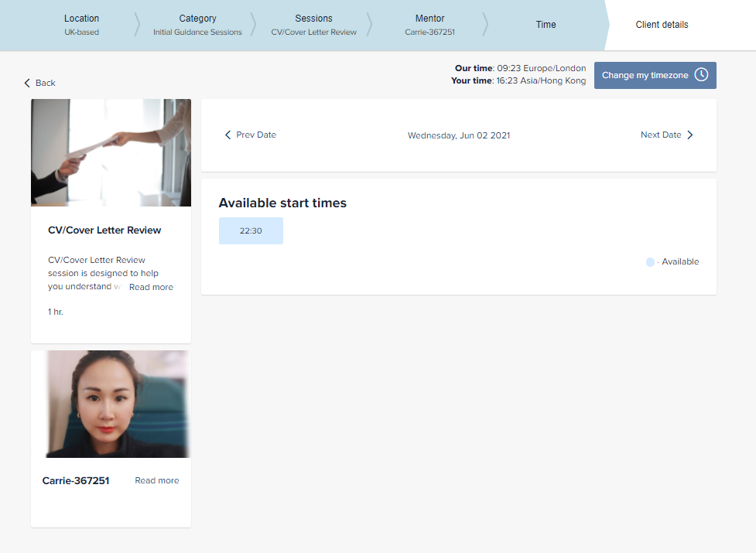Click the Wednesday, Jun 02 2021 date label
This screenshot has width=756, height=553.
(459, 135)
